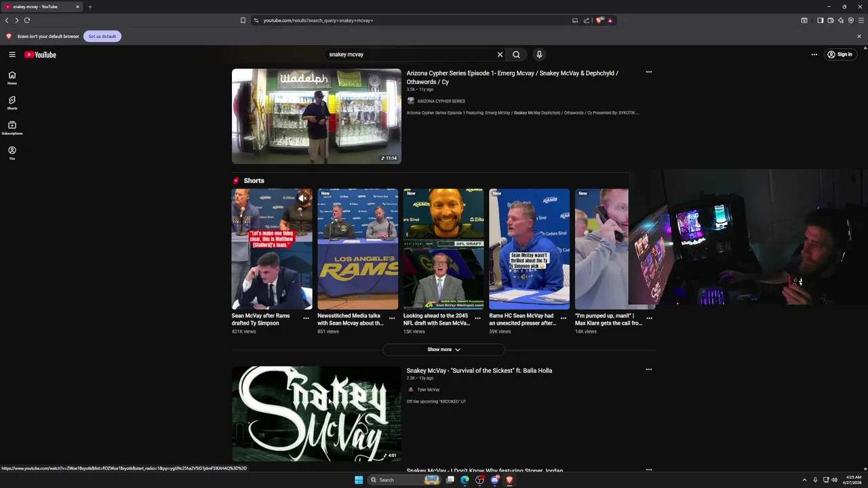Open Snakey McVay Survival of the Sickest title

tap(479, 371)
